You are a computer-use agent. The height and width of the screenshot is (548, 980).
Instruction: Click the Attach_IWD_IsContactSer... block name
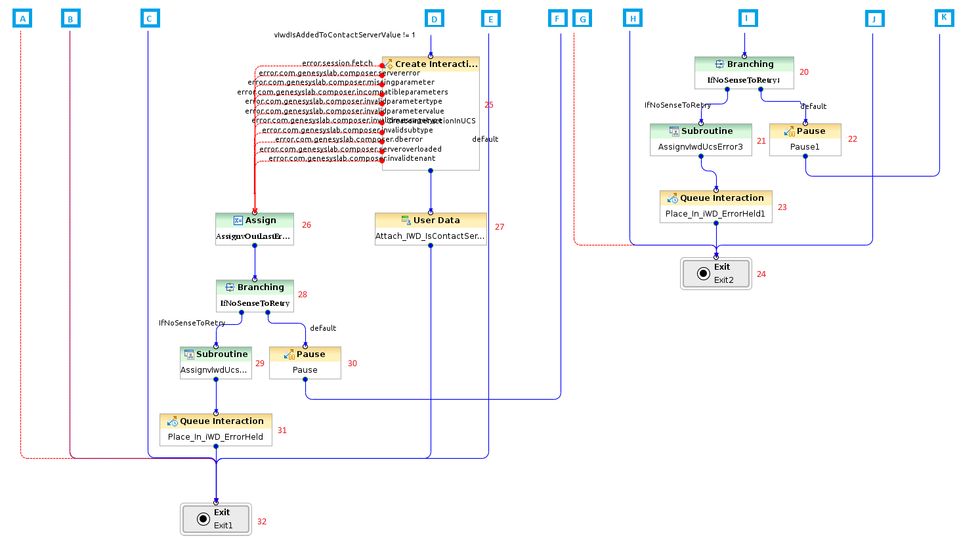click(x=430, y=236)
